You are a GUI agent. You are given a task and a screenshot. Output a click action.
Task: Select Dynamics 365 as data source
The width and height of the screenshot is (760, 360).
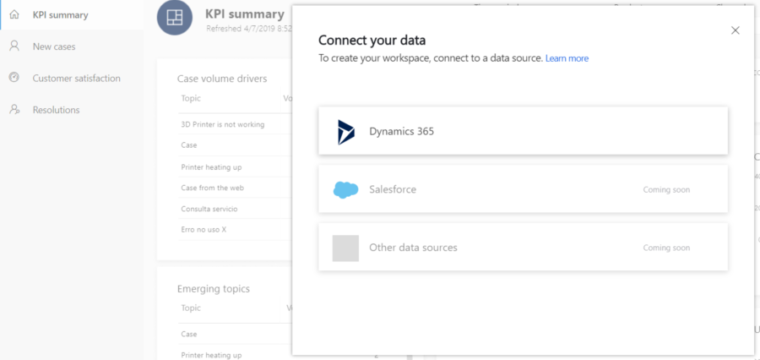[523, 131]
